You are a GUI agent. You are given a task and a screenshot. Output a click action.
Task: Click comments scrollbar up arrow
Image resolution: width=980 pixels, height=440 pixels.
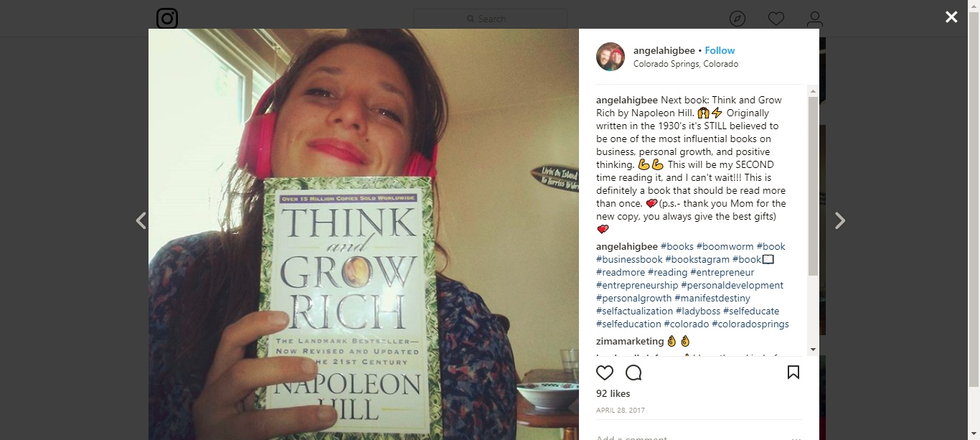[813, 90]
